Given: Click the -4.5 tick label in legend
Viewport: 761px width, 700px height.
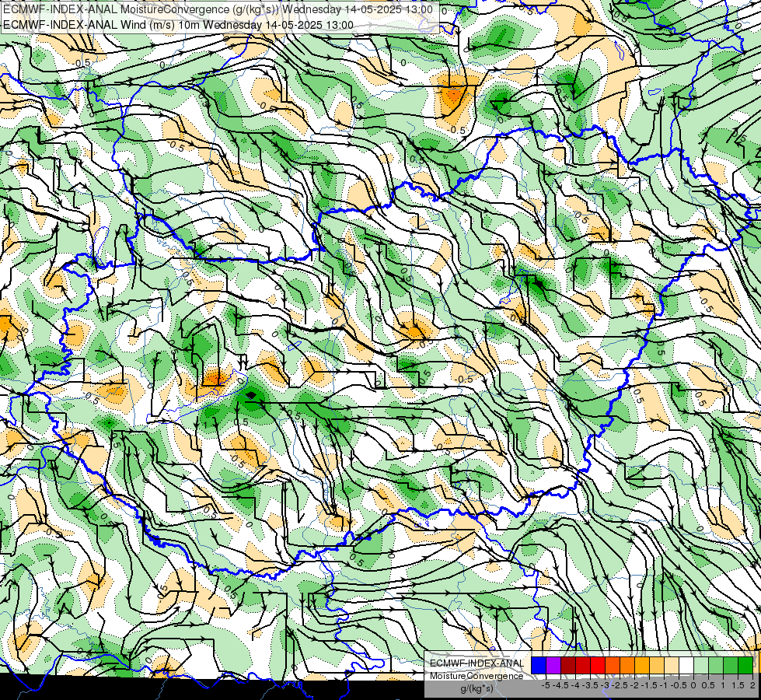Looking at the screenshot, I should point(560,685).
